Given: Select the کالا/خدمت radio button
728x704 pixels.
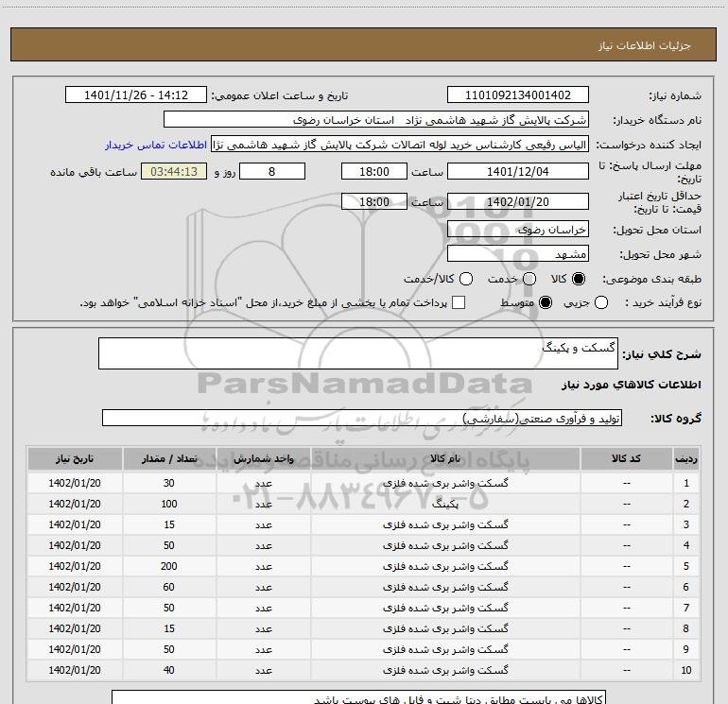Looking at the screenshot, I should pyautogui.click(x=466, y=279).
